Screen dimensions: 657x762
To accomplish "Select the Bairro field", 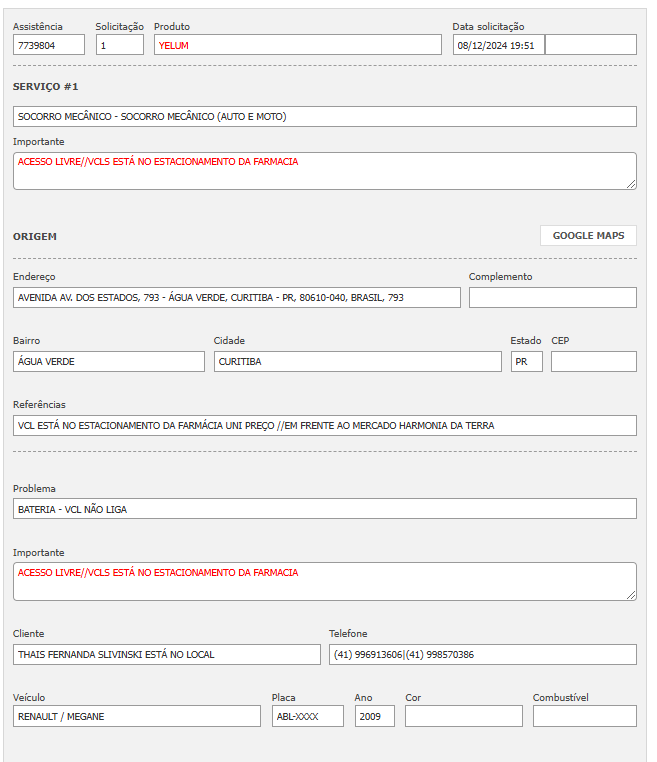I will pyautogui.click(x=109, y=362).
